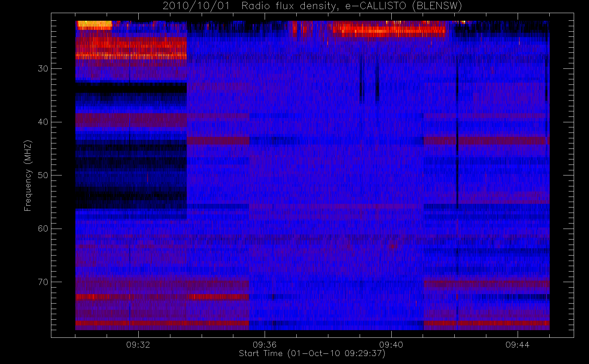The height and width of the screenshot is (364, 589).
Task: Click the 40 frequency tick label
Action: coord(43,122)
